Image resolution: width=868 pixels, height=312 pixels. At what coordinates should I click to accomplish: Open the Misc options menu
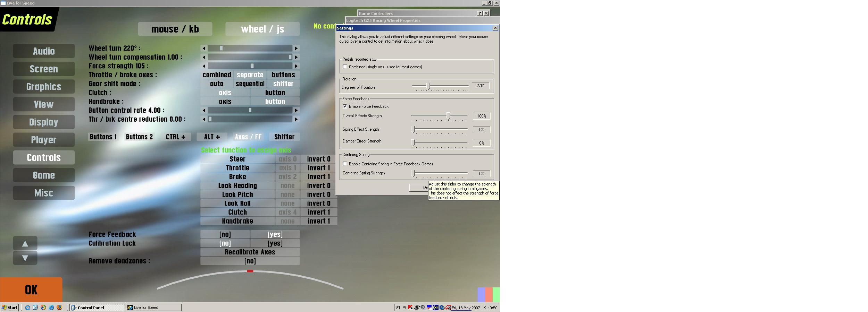pos(44,193)
